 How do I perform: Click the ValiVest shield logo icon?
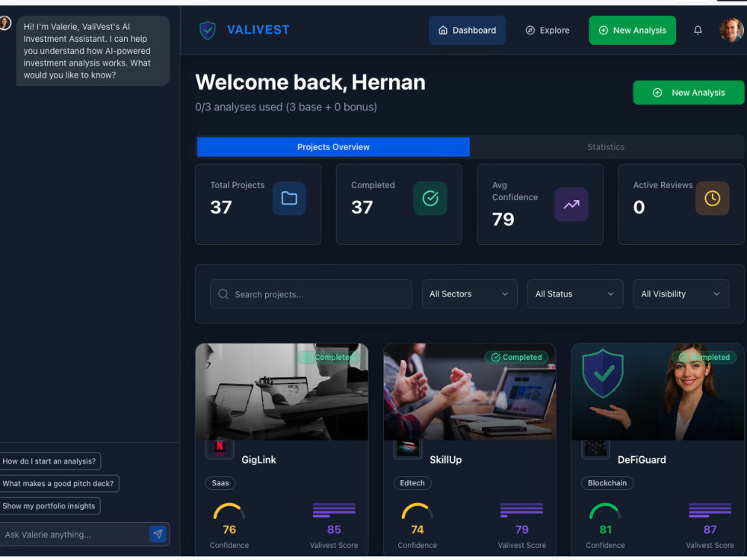coord(207,30)
